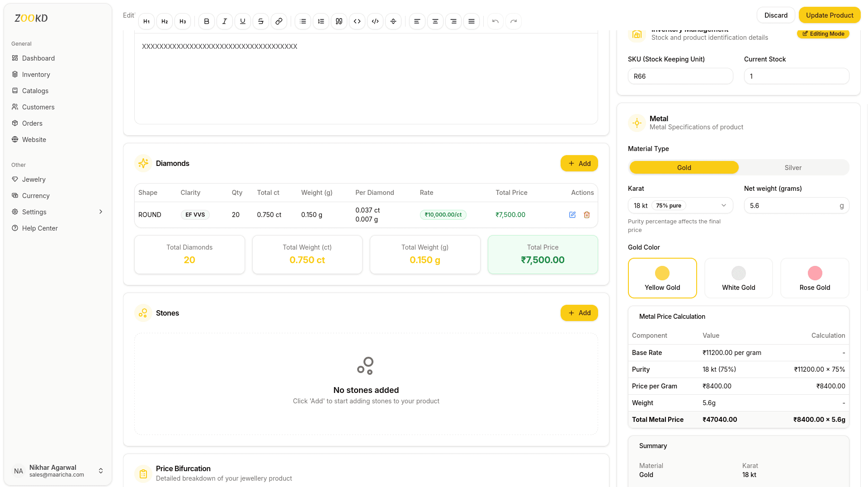The width and height of the screenshot is (868, 487).
Task: Navigate to Orders in the sidebar
Action: tap(32, 123)
